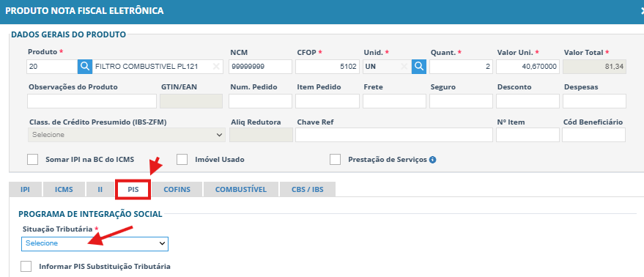
Task: Focus the product code field with 20
Action: tap(52, 66)
